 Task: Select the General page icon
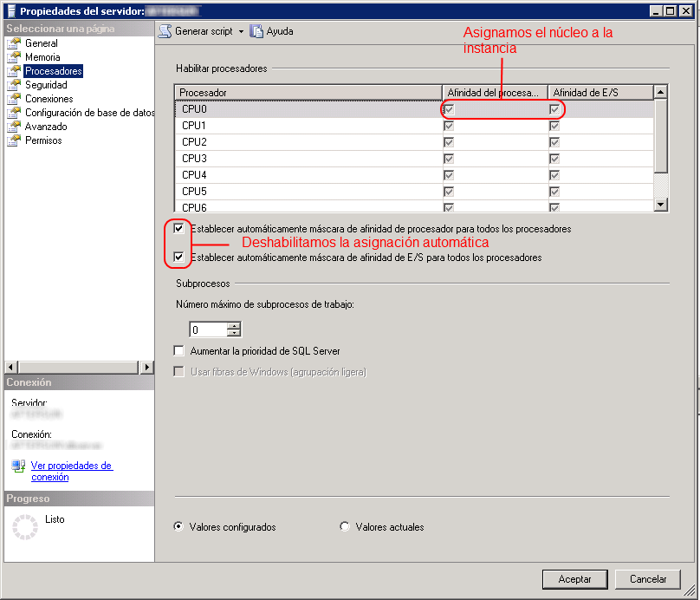pos(14,43)
